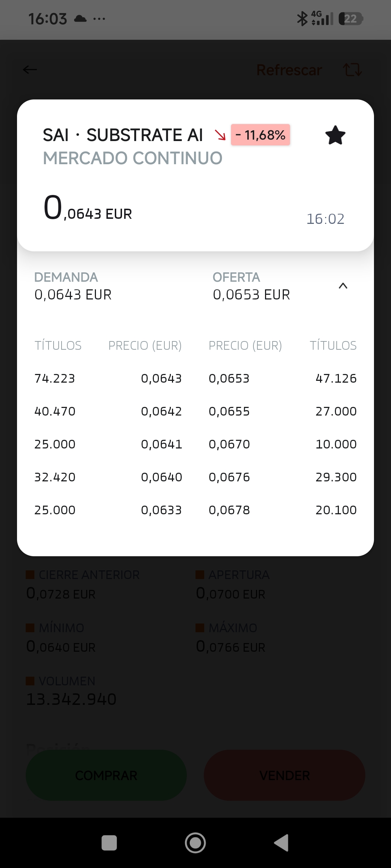Tap the refresh arrows icon
Viewport: 391px width, 868px height.
[352, 69]
